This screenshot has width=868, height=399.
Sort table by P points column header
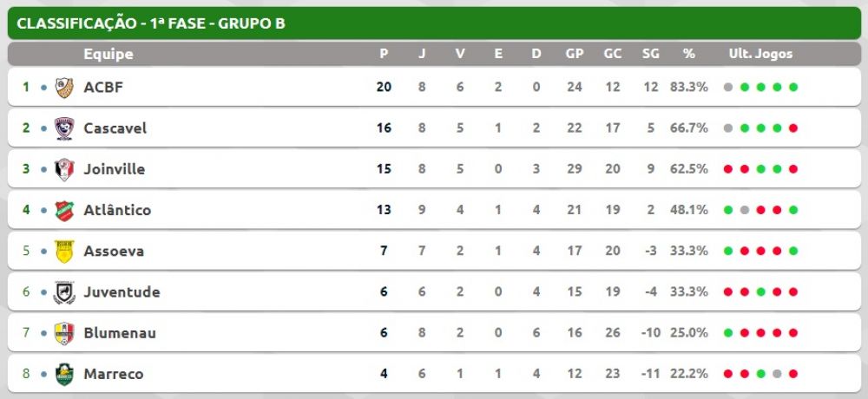(384, 55)
